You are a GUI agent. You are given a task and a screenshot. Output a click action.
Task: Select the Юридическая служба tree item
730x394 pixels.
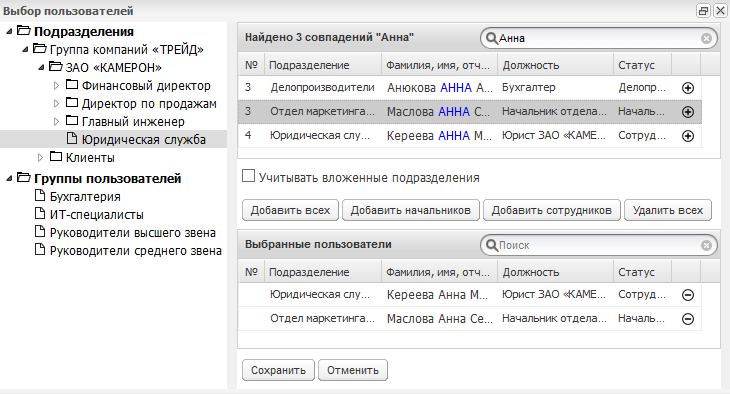tap(143, 139)
